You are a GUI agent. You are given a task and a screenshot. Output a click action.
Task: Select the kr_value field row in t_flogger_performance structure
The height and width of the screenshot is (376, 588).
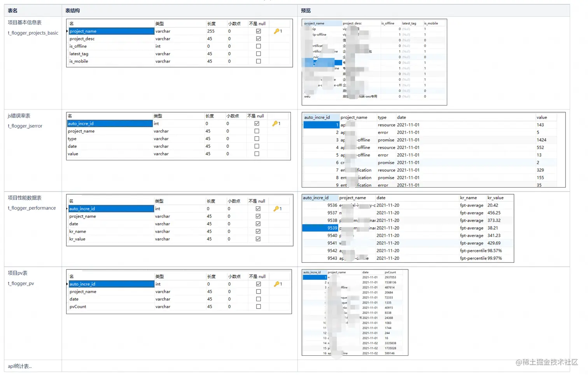click(x=180, y=239)
